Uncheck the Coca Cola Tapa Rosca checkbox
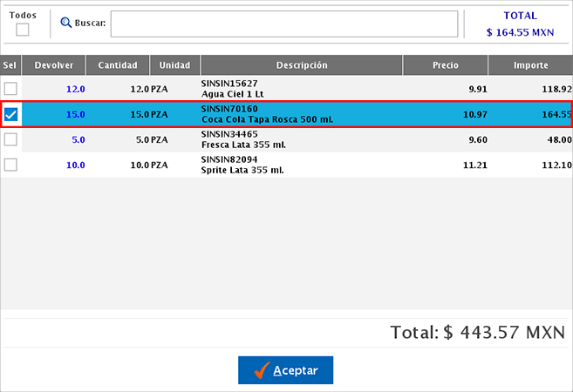Screen dimensions: 573x392 click(x=10, y=114)
